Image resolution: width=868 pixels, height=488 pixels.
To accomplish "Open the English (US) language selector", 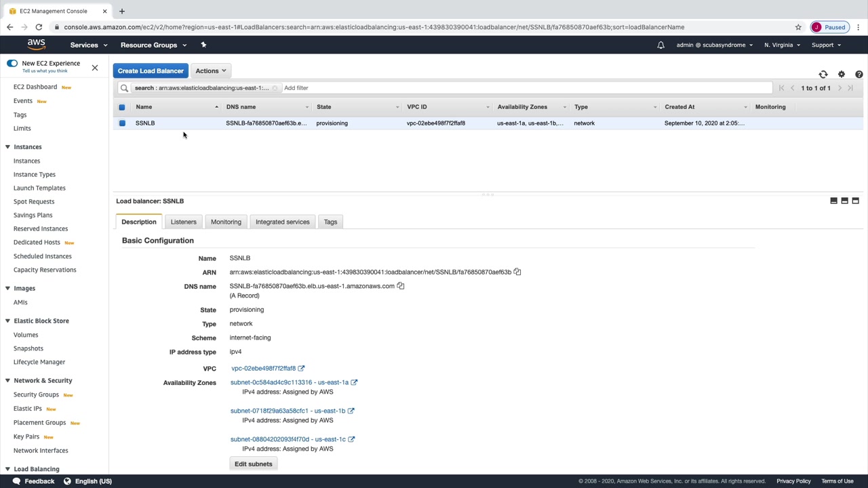I will [x=87, y=481].
